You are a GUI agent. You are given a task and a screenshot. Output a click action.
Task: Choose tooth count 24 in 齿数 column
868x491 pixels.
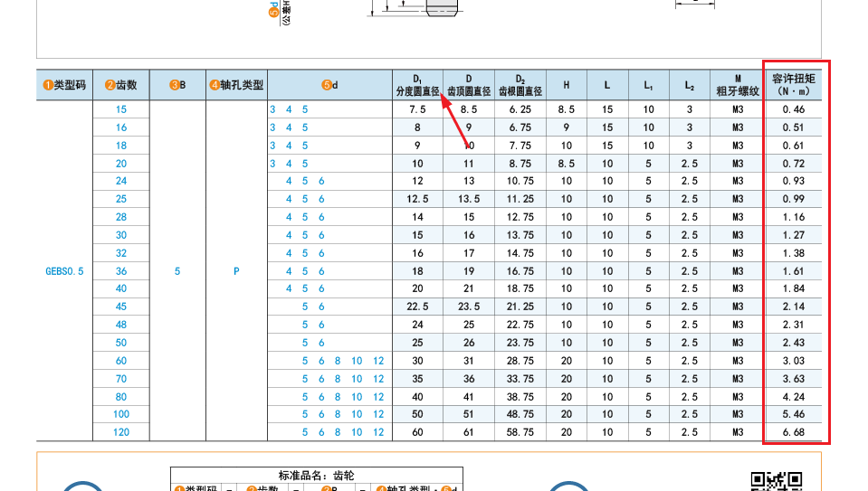(x=121, y=181)
